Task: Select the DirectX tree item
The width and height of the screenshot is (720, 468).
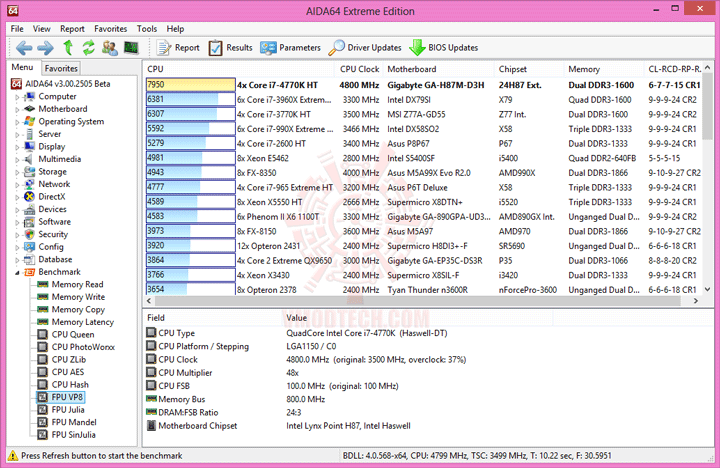Action: (51, 197)
